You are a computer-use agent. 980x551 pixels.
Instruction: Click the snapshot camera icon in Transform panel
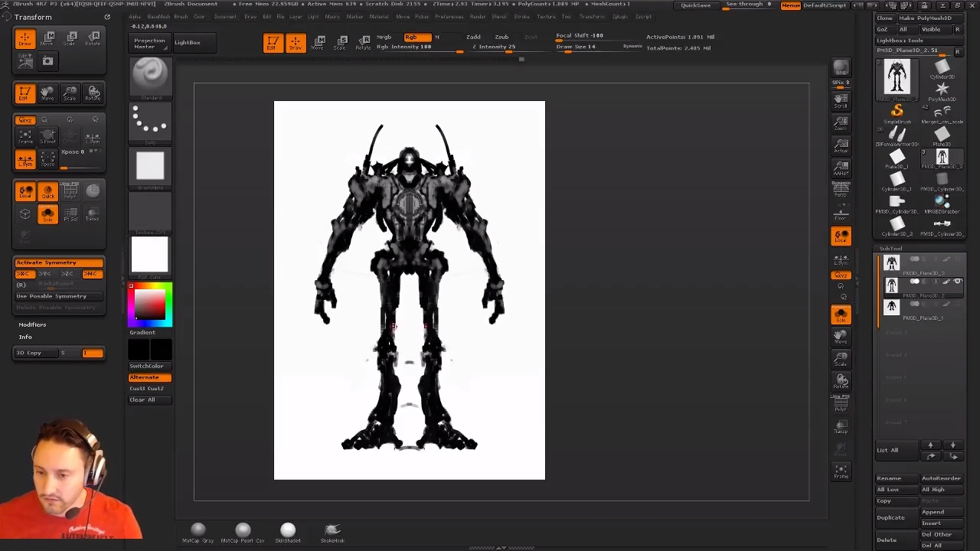[47, 61]
